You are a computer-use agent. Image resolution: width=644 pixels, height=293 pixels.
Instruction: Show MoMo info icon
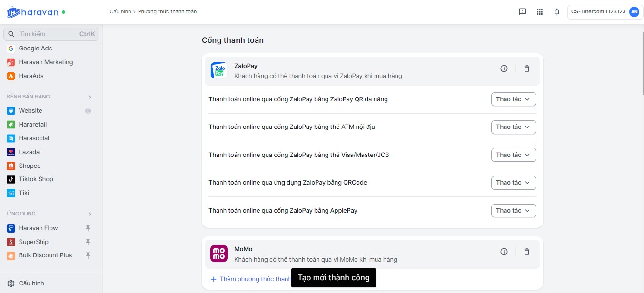[504, 252]
